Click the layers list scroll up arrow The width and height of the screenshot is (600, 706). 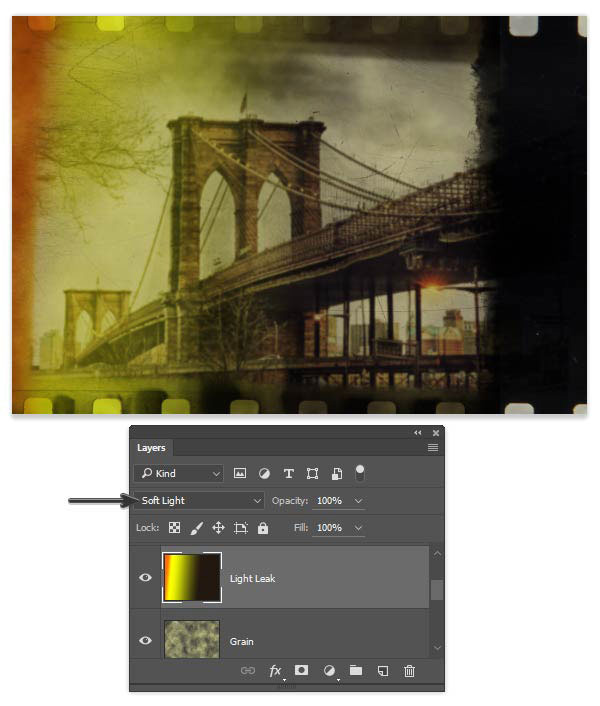(x=437, y=553)
